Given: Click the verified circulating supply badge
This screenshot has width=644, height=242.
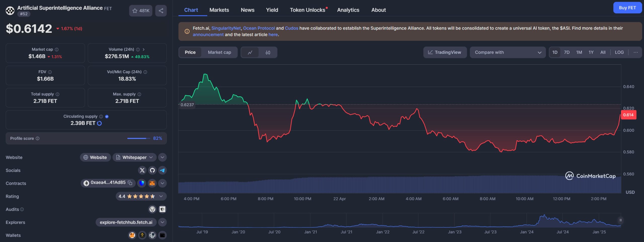Looking at the screenshot, I should click(x=107, y=116).
